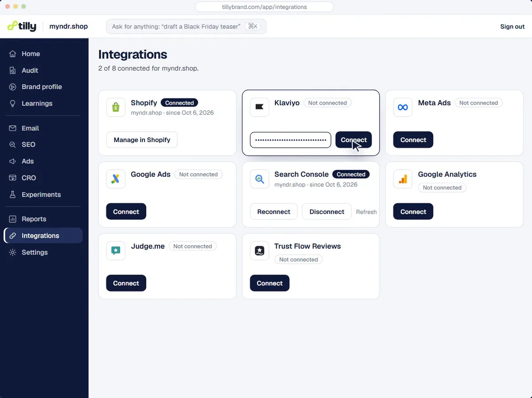Screen dimensions: 532x398
Task: Click Connect next to Klaviyo key field
Action: click(x=354, y=140)
